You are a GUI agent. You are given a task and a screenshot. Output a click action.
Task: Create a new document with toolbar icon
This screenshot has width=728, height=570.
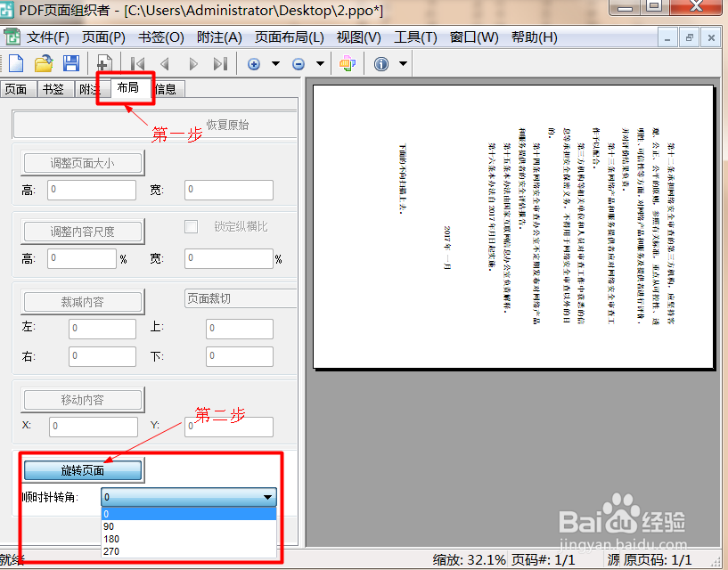click(x=16, y=63)
